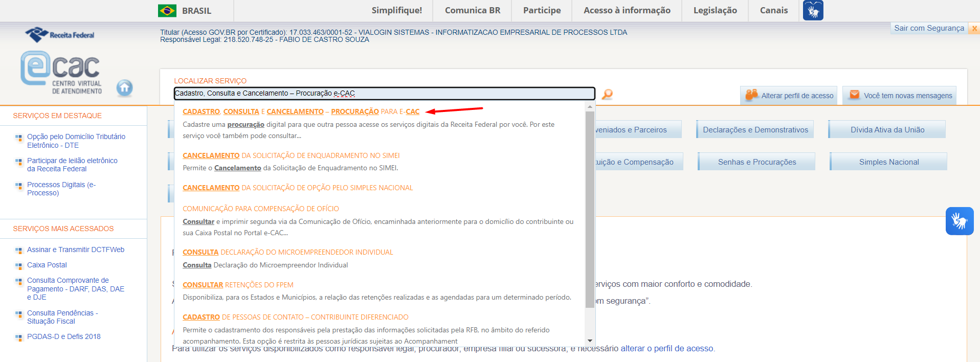Click the Brazil flag icon
This screenshot has width=980, height=362.
click(167, 11)
